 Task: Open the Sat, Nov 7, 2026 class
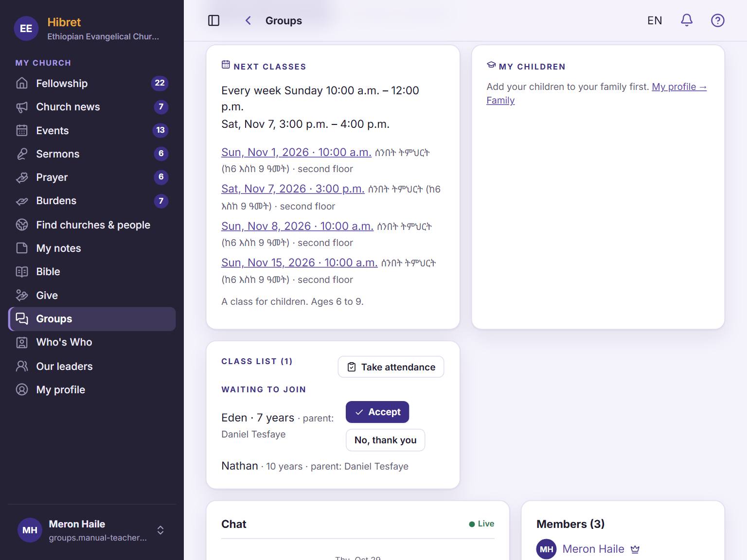coord(293,189)
